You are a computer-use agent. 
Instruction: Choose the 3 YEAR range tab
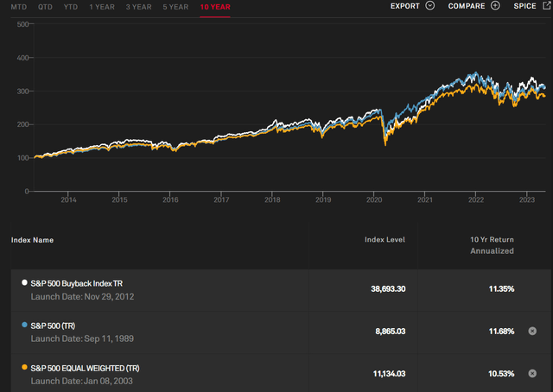click(138, 7)
